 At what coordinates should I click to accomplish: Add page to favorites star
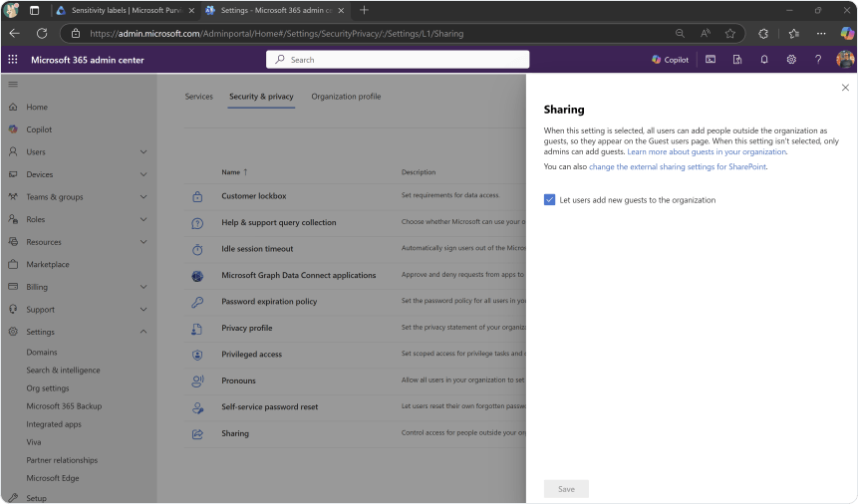click(730, 34)
